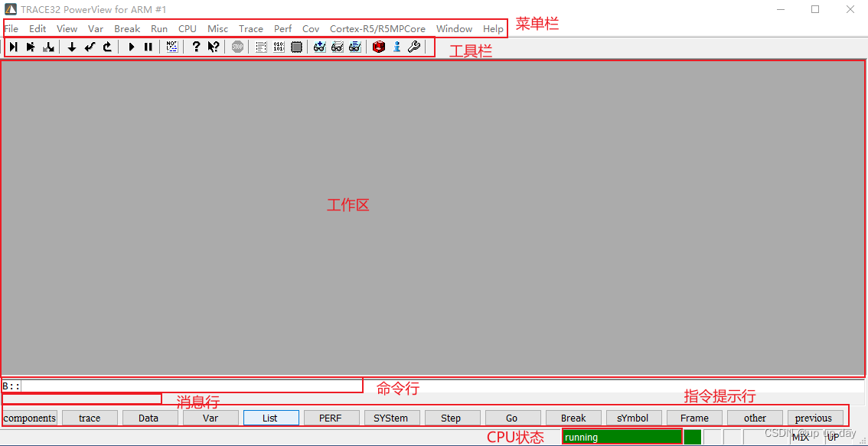The height and width of the screenshot is (446, 868).
Task: Click the components softkey button
Action: tap(30, 418)
